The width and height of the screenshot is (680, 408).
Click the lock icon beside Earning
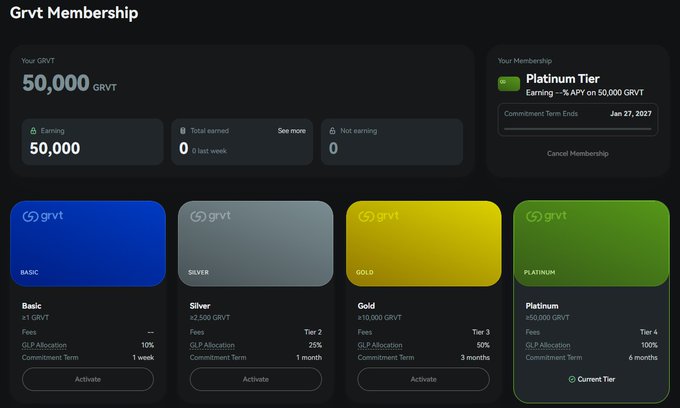pos(33,131)
